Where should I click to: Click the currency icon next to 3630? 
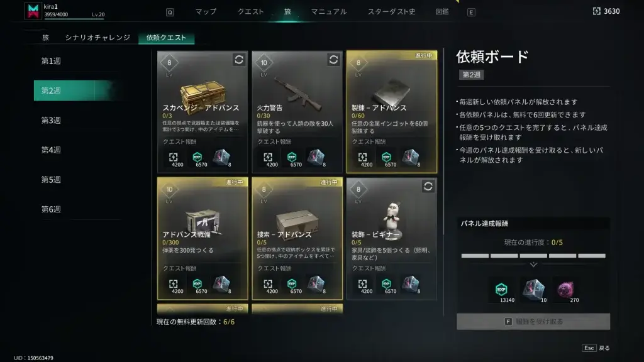coord(596,11)
